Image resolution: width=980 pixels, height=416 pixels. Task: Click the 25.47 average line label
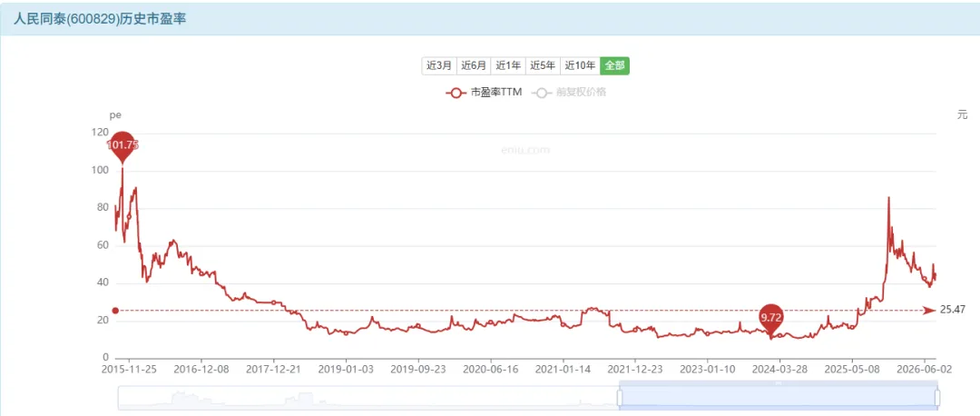(x=953, y=310)
